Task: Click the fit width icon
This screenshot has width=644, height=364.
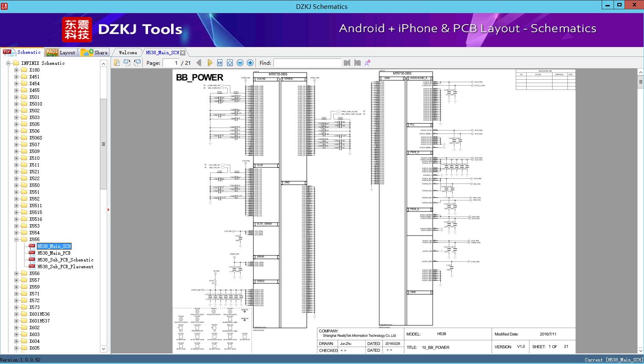Action: coord(220,63)
